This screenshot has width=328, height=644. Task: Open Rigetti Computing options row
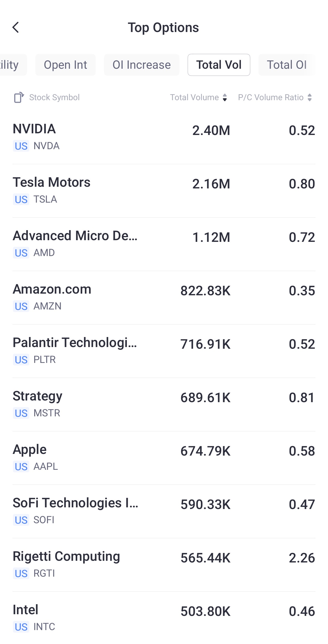(x=164, y=564)
